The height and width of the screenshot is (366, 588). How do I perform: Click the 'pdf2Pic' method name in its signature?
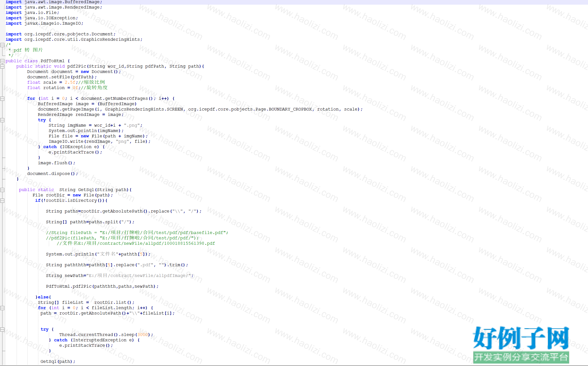pyautogui.click(x=77, y=66)
